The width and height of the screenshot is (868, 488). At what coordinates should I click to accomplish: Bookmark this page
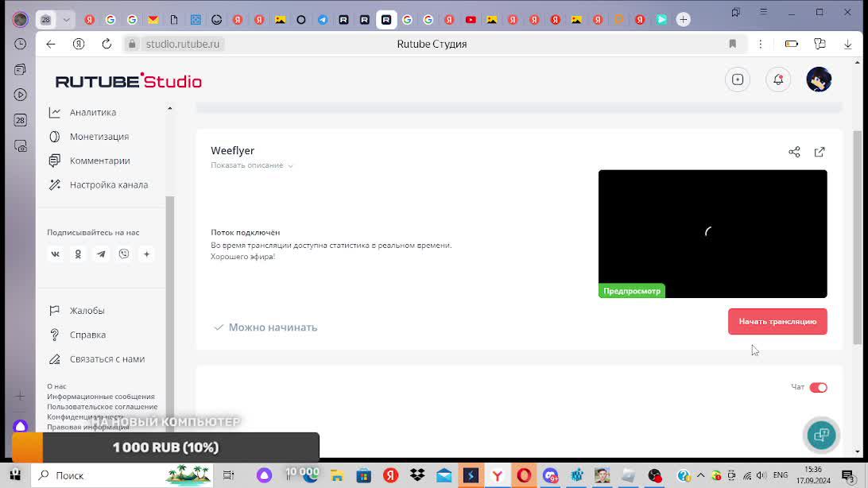click(732, 45)
